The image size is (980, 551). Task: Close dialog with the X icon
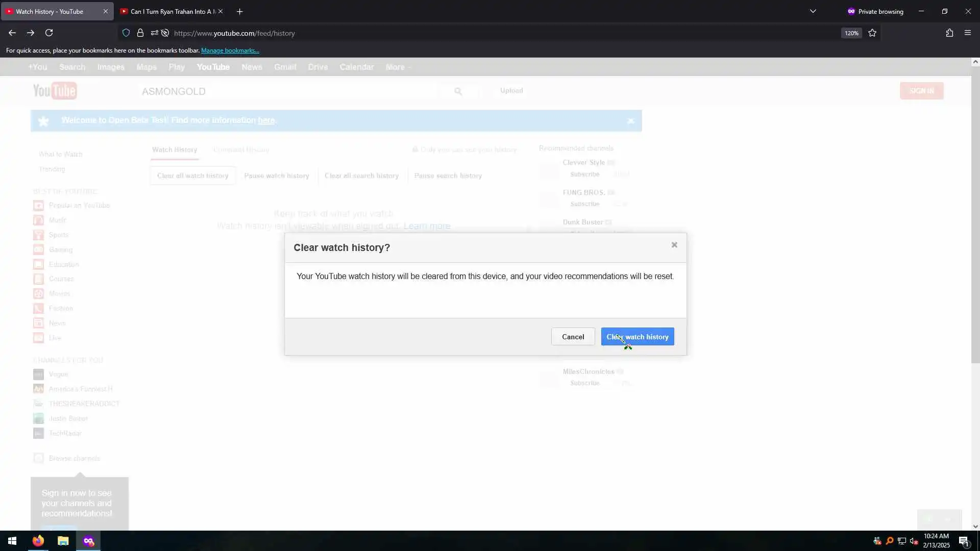coord(674,245)
